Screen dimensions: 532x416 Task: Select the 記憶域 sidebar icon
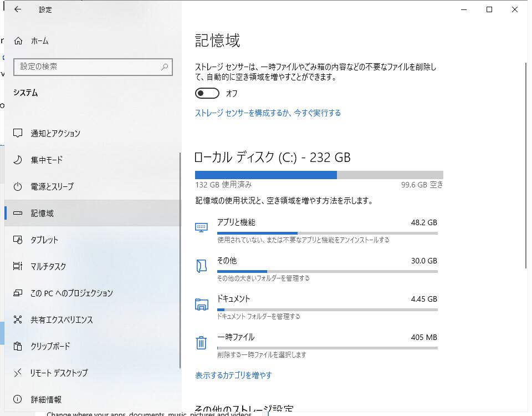(x=18, y=213)
